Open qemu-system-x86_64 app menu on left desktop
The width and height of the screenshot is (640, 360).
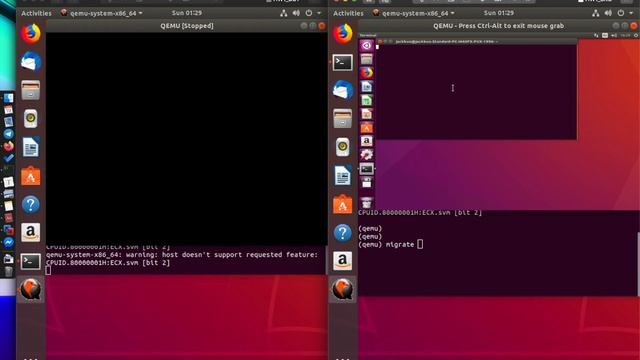tap(102, 13)
